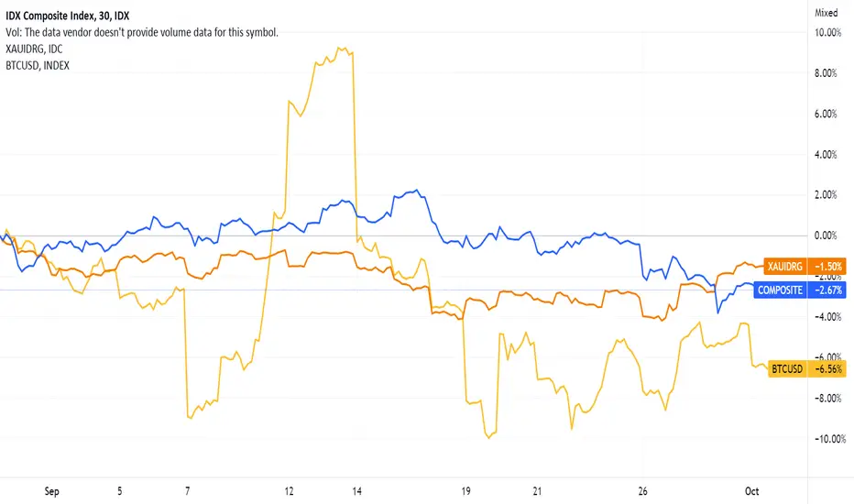
Task: Click the Vol data vendor notice
Action: click(142, 32)
